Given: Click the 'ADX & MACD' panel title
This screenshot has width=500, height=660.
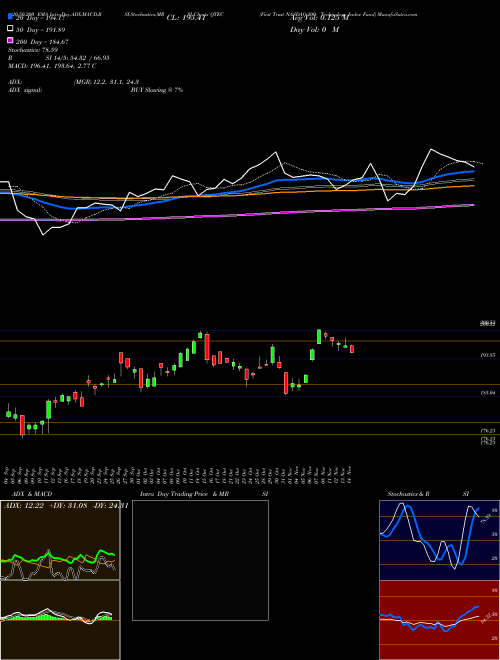Looking at the screenshot, I should [30, 494].
